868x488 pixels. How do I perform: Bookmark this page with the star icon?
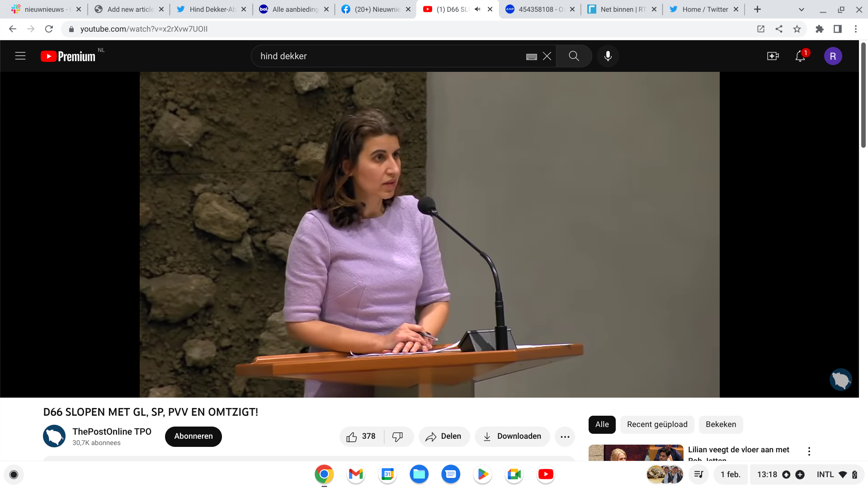[797, 29]
